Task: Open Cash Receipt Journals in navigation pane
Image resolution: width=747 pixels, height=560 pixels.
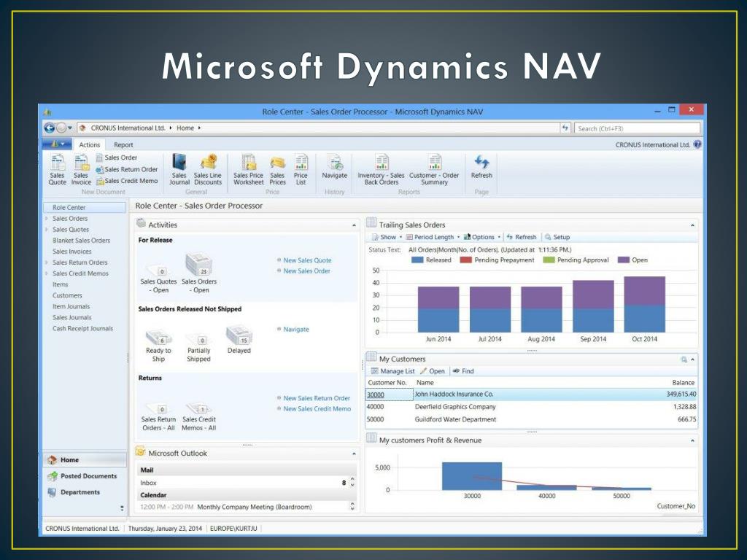Action: coord(82,329)
